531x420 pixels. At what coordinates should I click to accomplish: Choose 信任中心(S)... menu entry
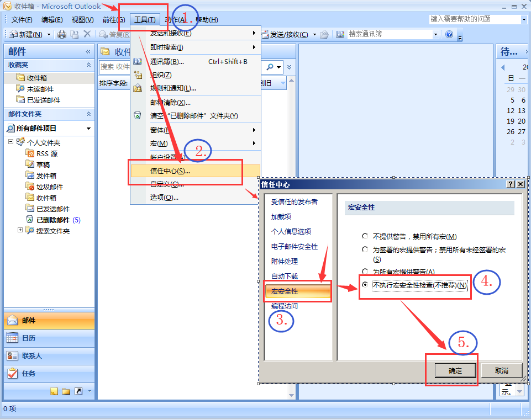(196, 171)
